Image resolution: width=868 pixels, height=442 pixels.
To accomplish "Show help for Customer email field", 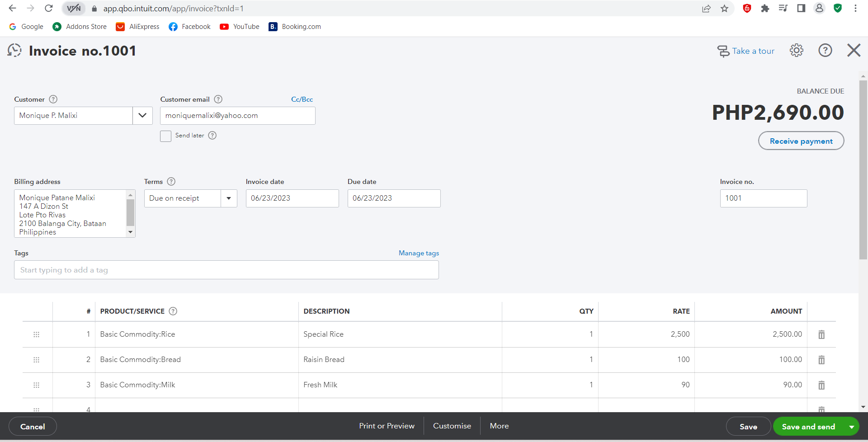I will pyautogui.click(x=218, y=99).
